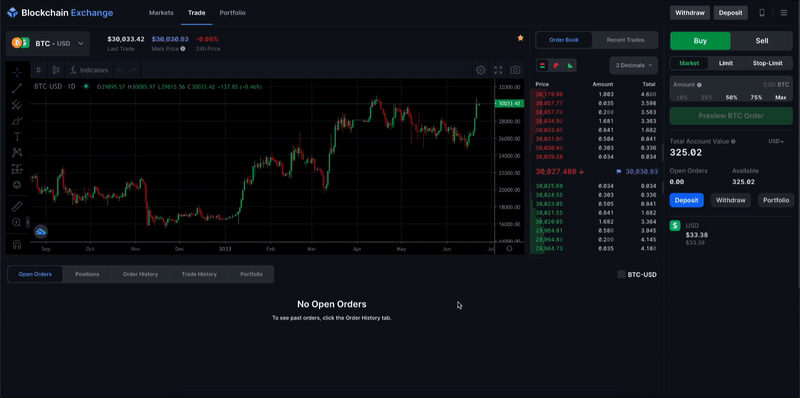Expand the 2 Decimals dropdown

point(634,65)
